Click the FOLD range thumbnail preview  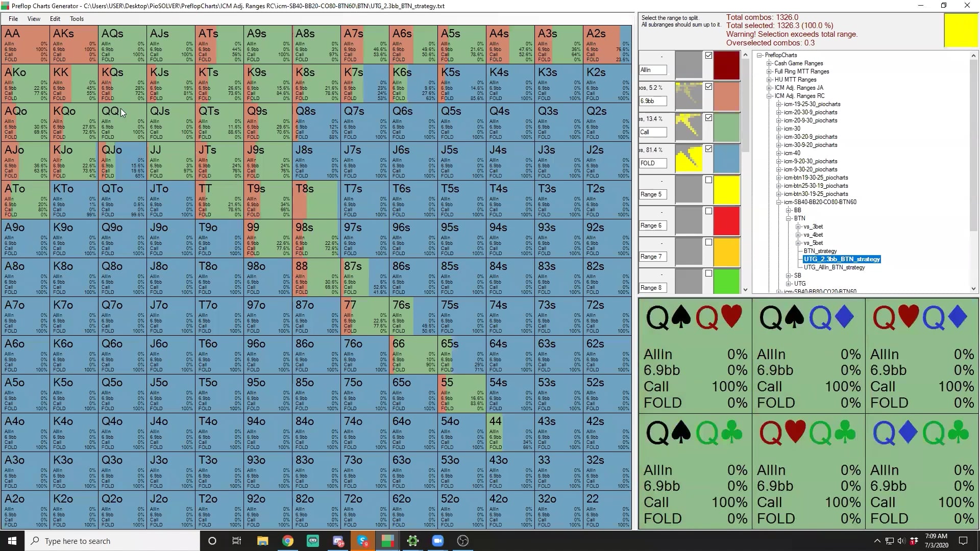point(689,158)
